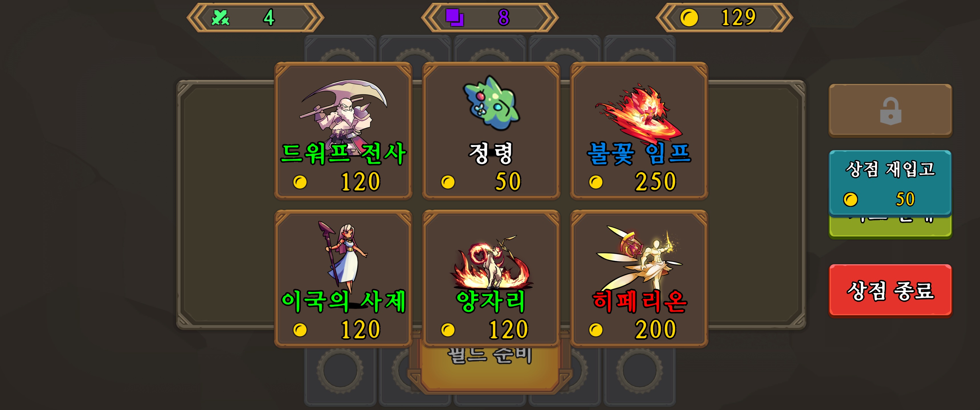This screenshot has height=410, width=980.
Task: Choose the 양자리 Aries unit card
Action: (491, 279)
